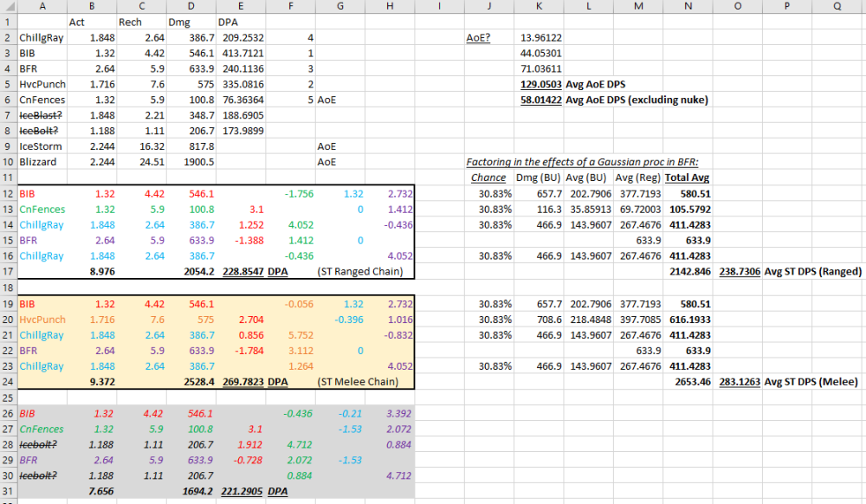Select the column Q header
This screenshot has height=504, width=866.
coord(837,6)
